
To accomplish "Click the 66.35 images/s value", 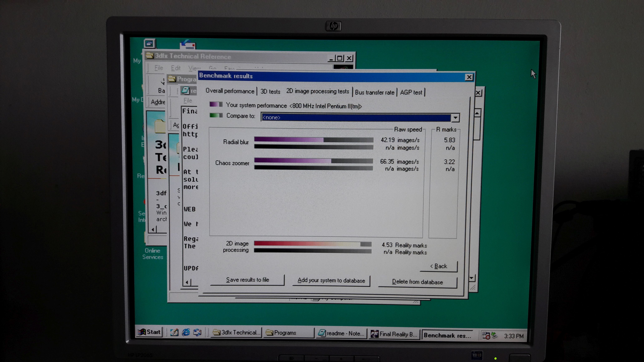I will (x=399, y=162).
